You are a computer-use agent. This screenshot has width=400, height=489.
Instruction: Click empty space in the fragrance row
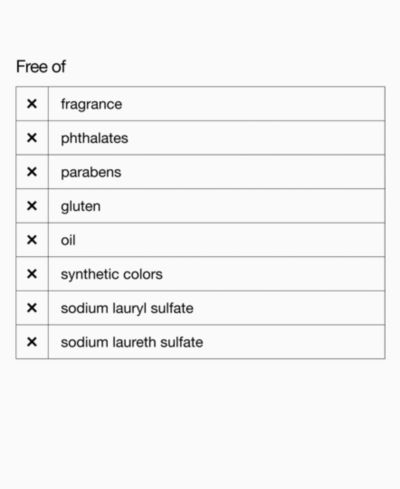pos(253,104)
